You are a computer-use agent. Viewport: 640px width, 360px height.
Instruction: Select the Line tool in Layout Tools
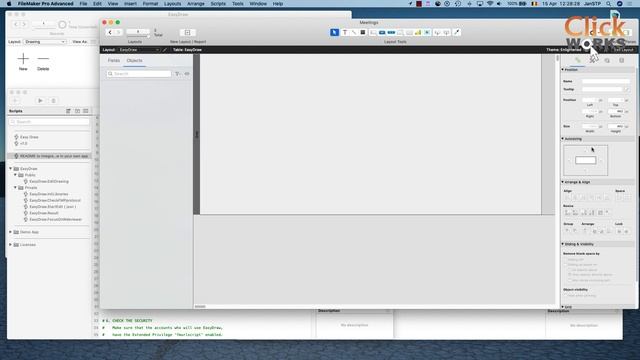tap(354, 32)
